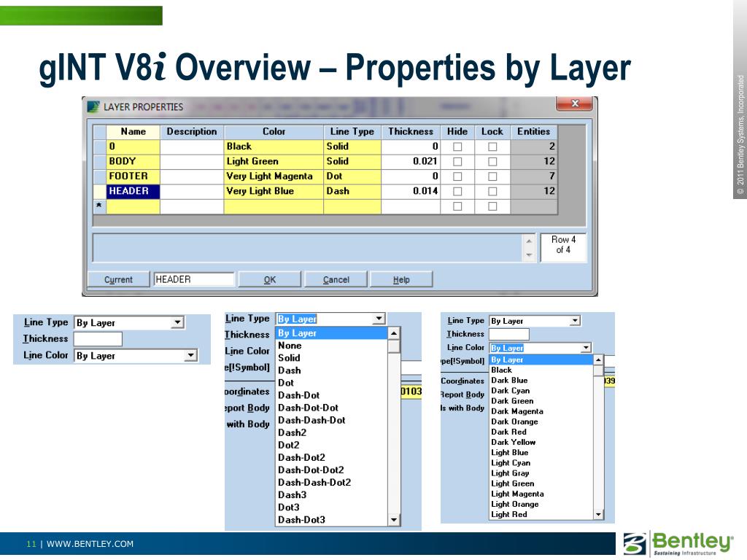Viewport: 747px width, 560px height.
Task: Click the Very Light Magenta color cell
Action: point(274,176)
